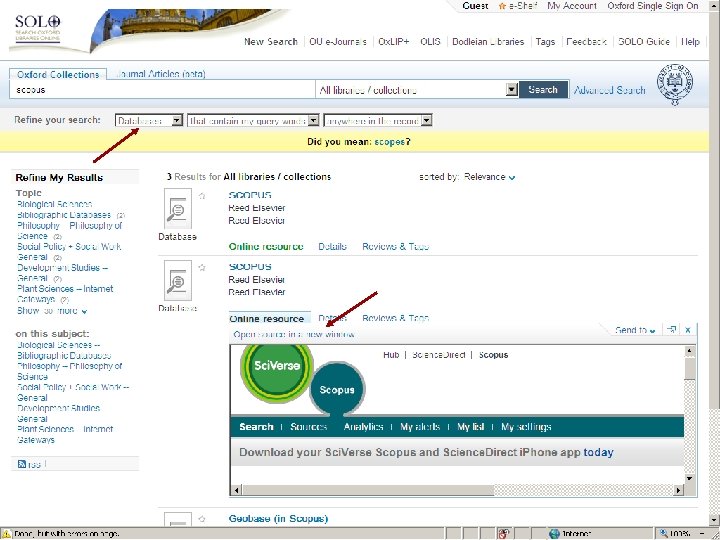720x540 pixels.
Task: Open Feedback link
Action: tap(586, 42)
